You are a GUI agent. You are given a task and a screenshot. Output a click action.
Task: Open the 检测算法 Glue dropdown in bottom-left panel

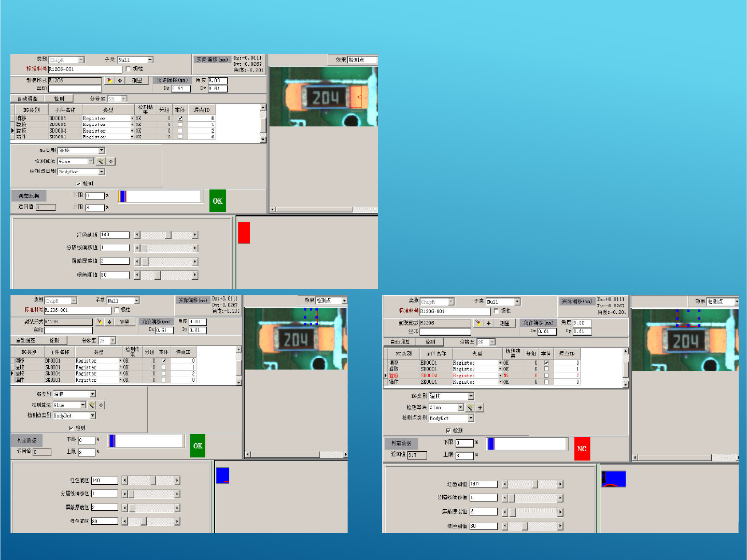(x=83, y=405)
